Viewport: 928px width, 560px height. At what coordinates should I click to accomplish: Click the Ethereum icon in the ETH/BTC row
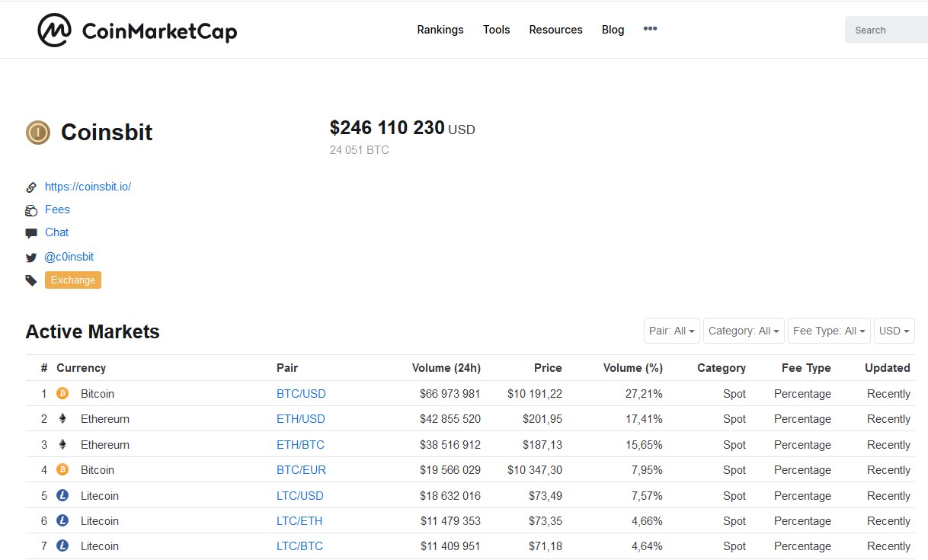(62, 444)
